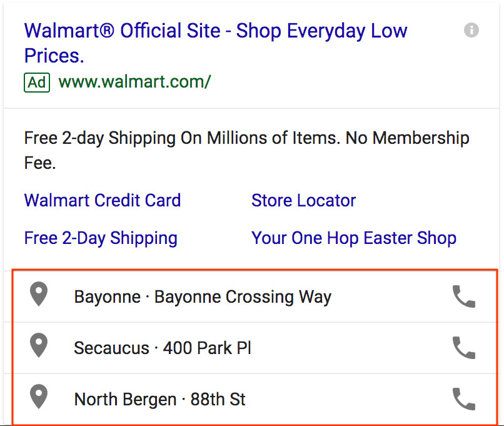Click the green Ad badge

[37, 83]
